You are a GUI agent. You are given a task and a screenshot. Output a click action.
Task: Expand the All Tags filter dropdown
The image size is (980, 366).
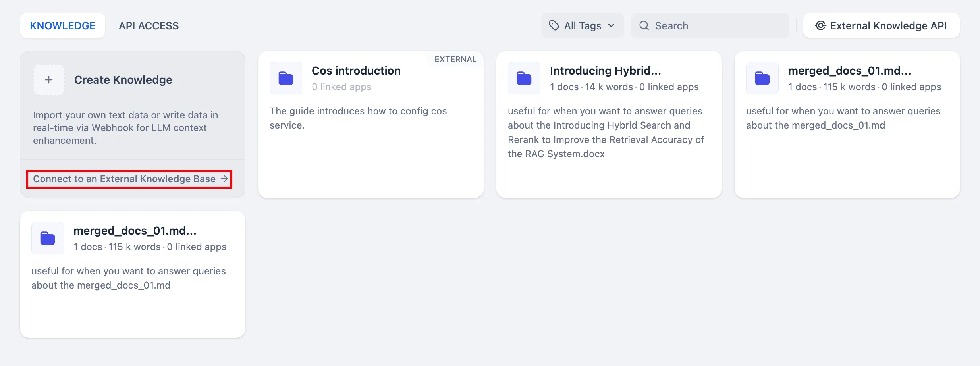(x=582, y=26)
